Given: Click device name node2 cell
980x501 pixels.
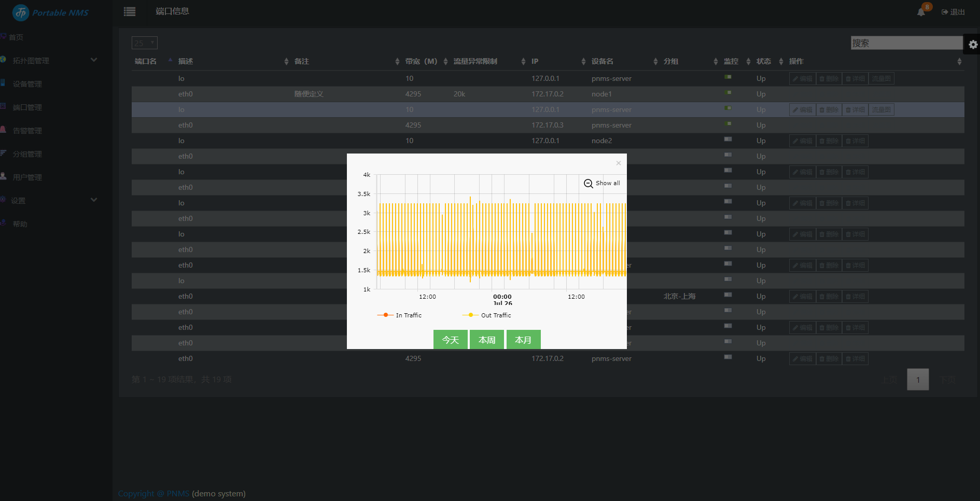Looking at the screenshot, I should (601, 141).
